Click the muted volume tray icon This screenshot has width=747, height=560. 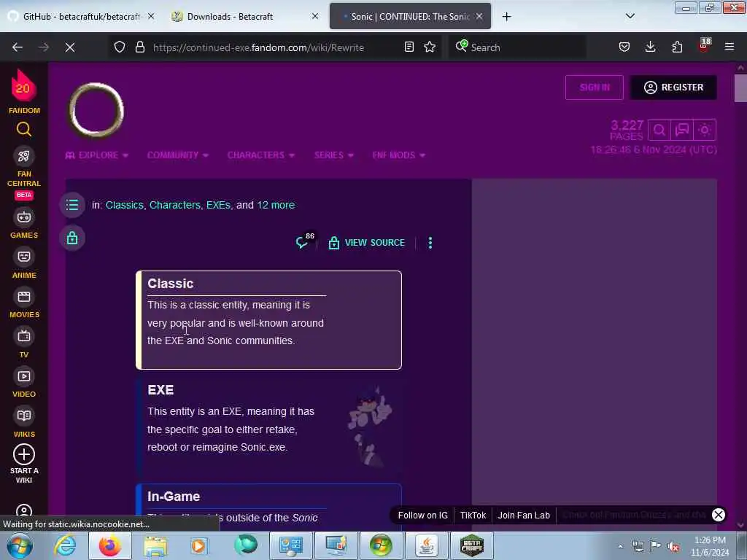pyautogui.click(x=673, y=546)
